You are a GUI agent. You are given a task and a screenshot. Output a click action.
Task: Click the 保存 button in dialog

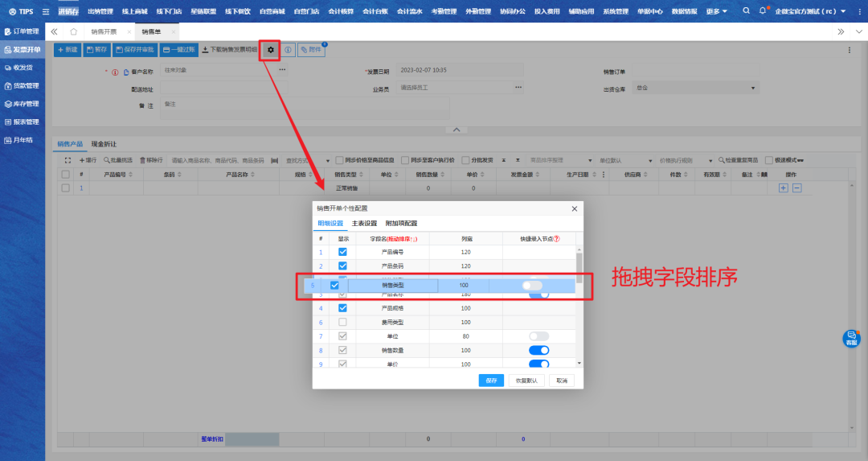tap(492, 381)
